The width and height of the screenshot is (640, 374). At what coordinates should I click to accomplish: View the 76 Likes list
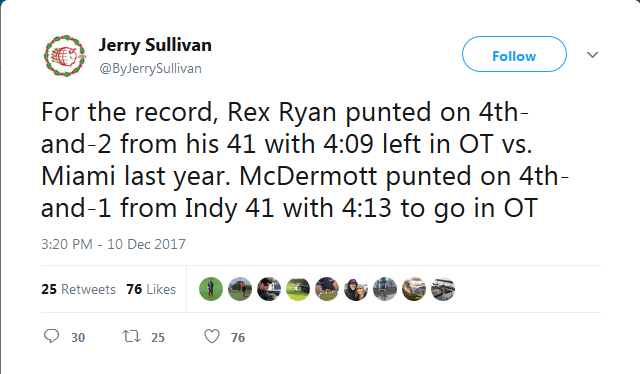(x=151, y=289)
